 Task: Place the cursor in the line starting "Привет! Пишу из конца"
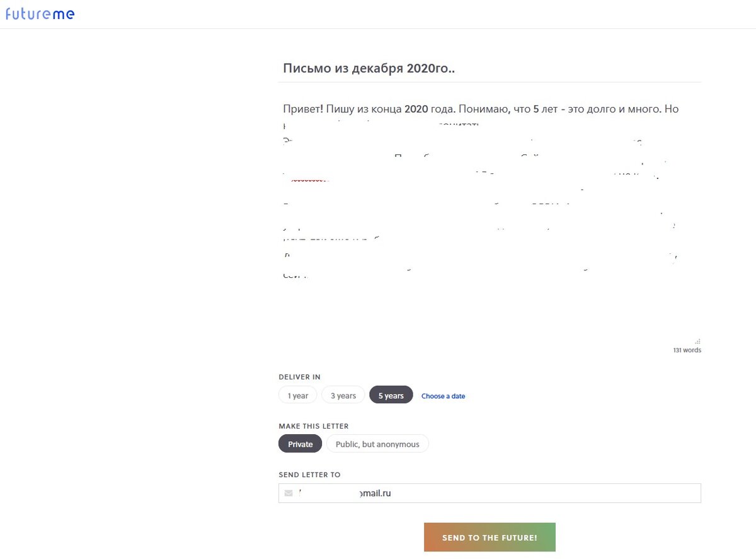(x=481, y=109)
